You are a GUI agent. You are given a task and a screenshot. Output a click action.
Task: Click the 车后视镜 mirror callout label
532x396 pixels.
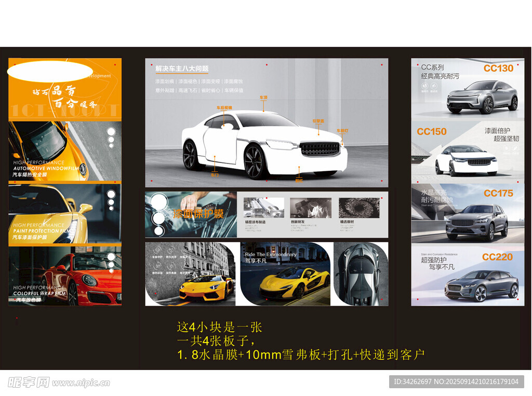click(x=224, y=107)
